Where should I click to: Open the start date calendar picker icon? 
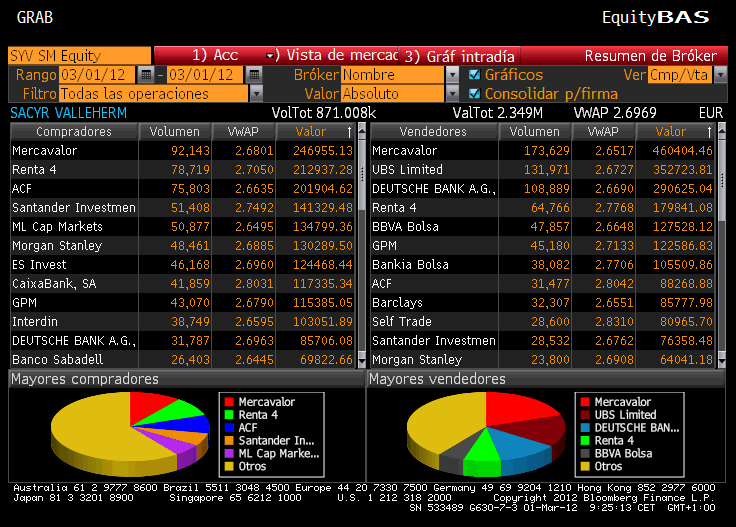coord(146,75)
